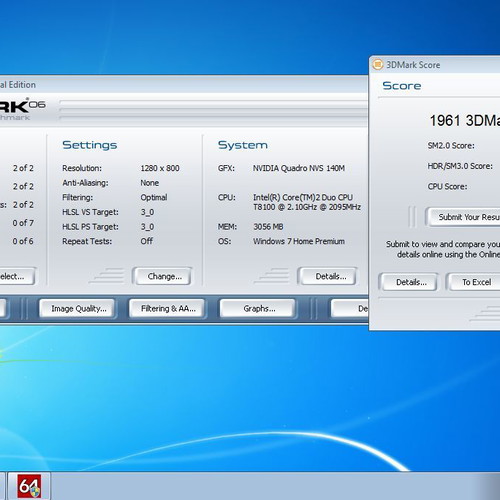Click the Windows 7 Home Premium text

299,241
